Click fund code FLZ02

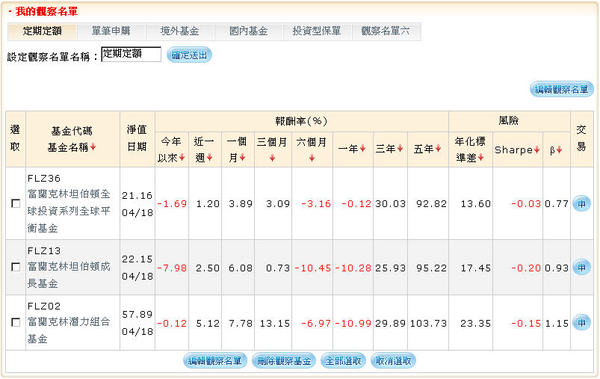click(x=44, y=306)
